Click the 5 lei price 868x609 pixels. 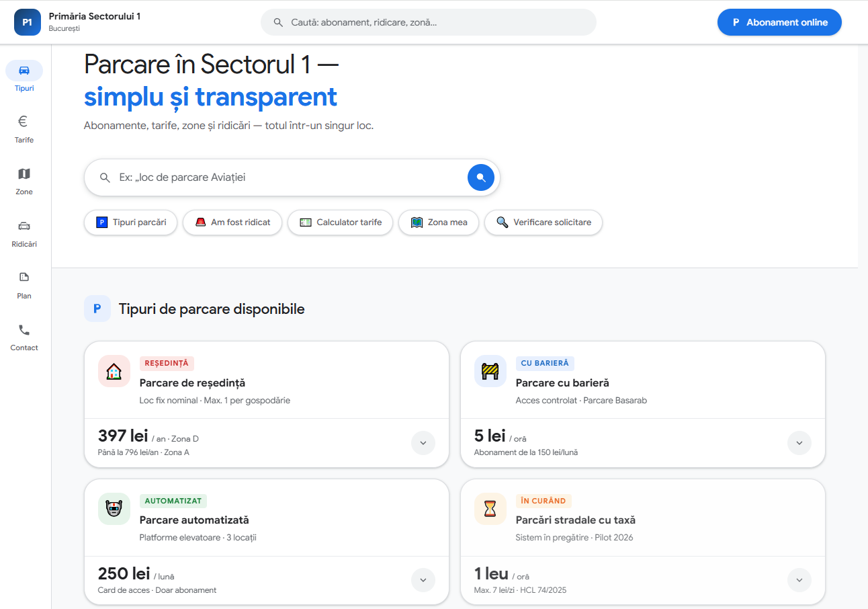point(490,436)
